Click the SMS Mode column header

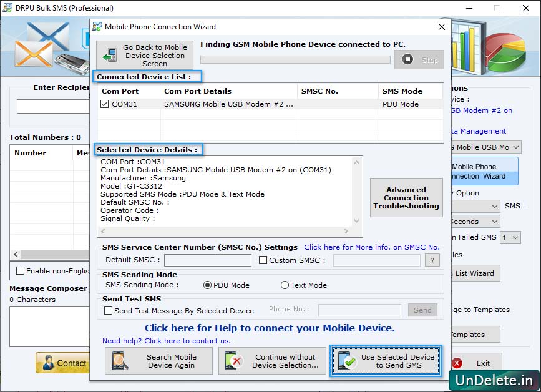pyautogui.click(x=411, y=91)
